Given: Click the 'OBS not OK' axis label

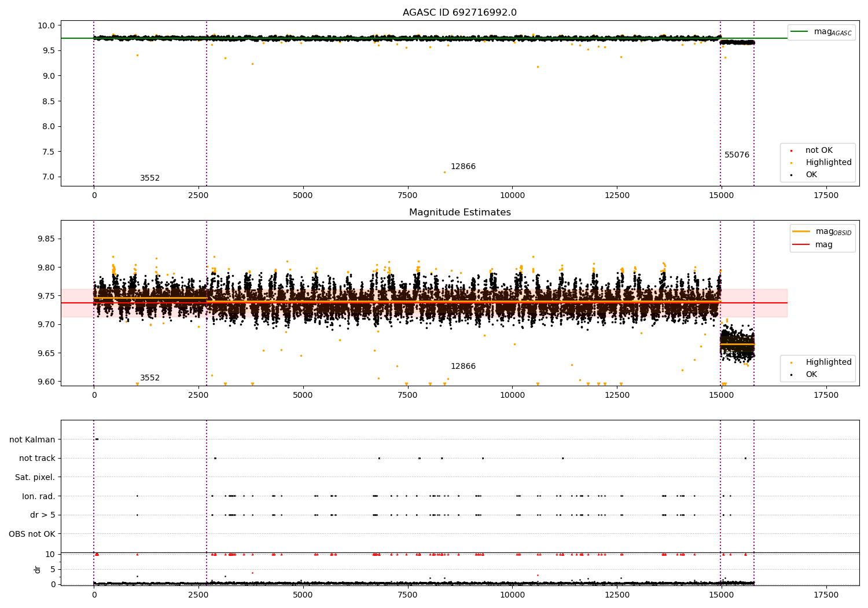Looking at the screenshot, I should [32, 534].
